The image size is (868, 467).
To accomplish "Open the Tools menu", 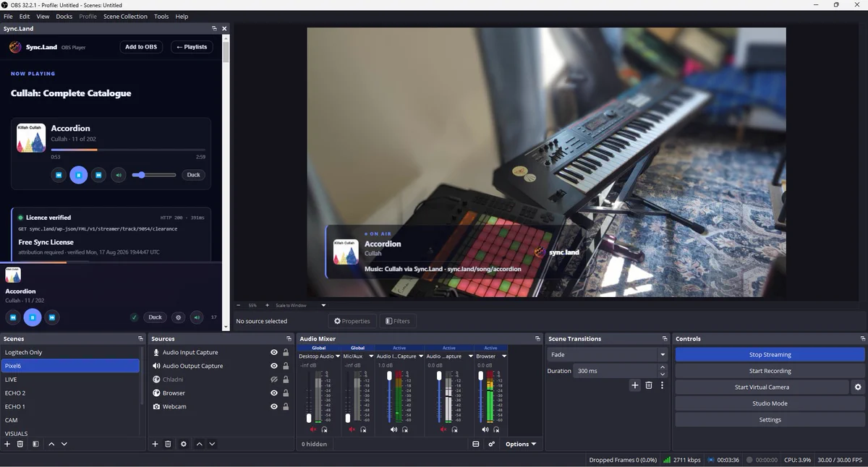I will pos(161,17).
